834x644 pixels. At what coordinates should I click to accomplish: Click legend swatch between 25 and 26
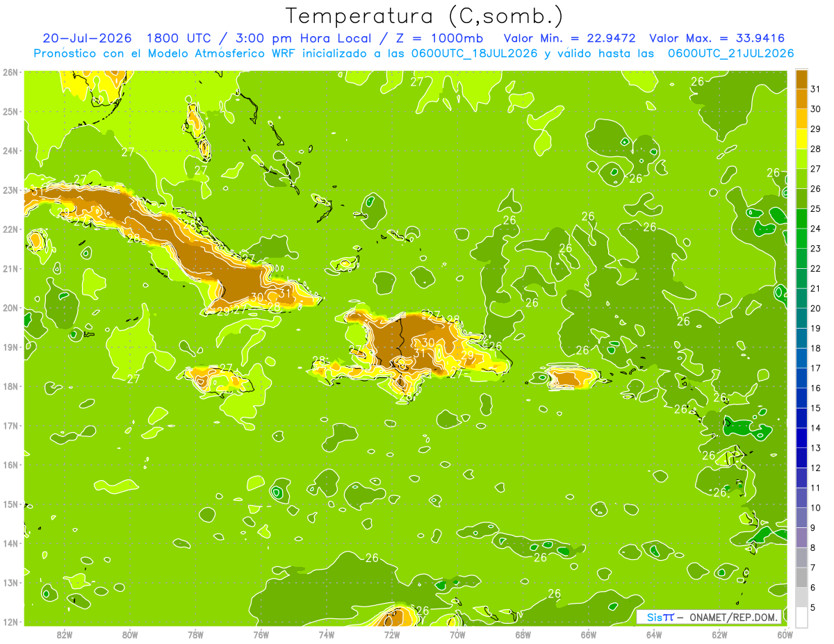point(801,198)
